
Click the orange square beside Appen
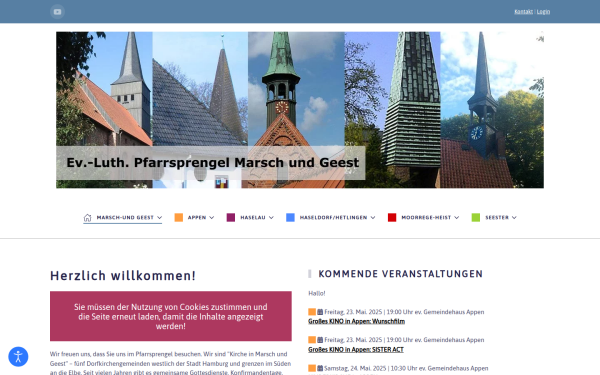pyautogui.click(x=179, y=217)
